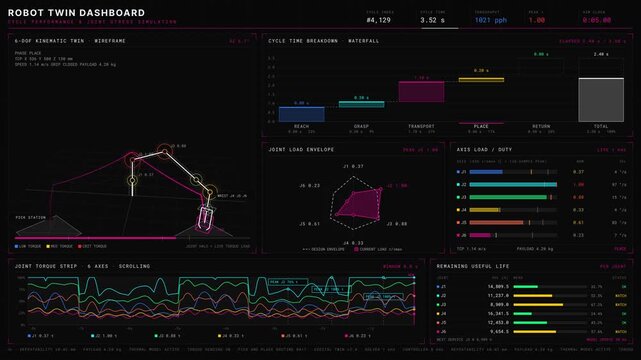Select the magenta TRANSPORT waterfall bar

point(421,92)
